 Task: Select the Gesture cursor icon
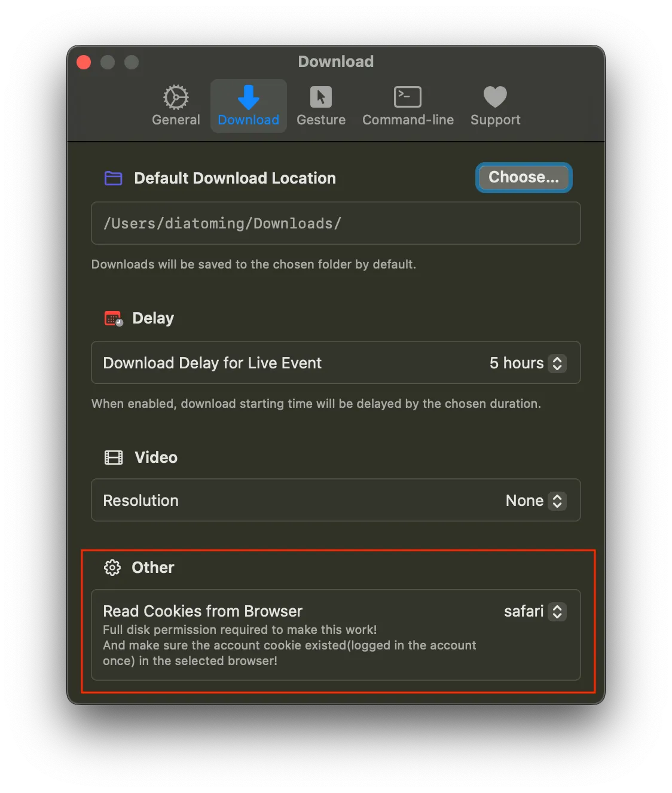click(320, 96)
